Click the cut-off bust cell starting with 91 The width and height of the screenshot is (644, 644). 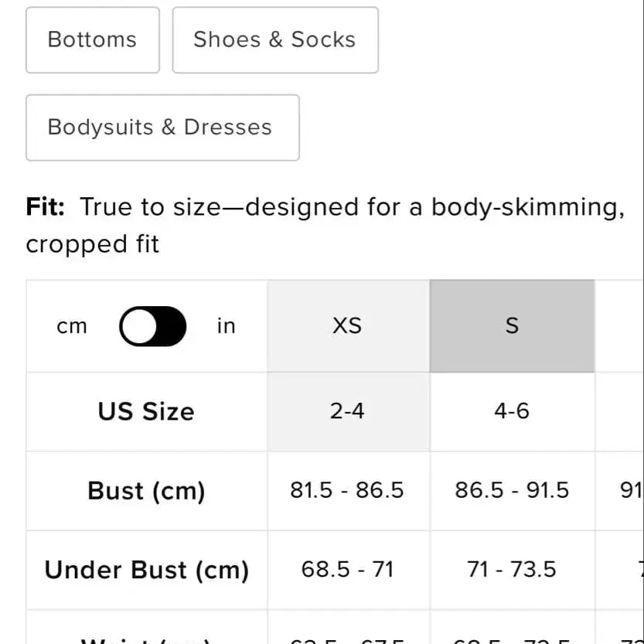click(631, 491)
